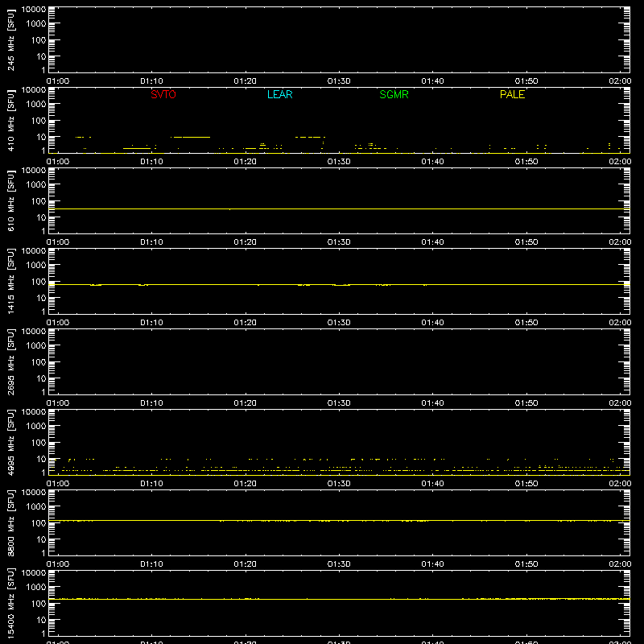This screenshot has width=644, height=644.
Task: Click 01:00 tick under the 8800 MHz plot
Action: tap(58, 564)
